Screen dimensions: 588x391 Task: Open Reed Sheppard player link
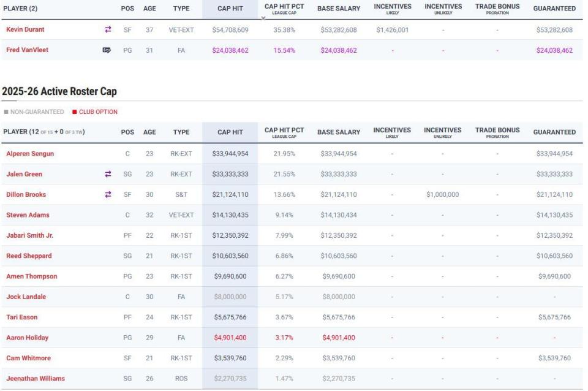point(29,256)
